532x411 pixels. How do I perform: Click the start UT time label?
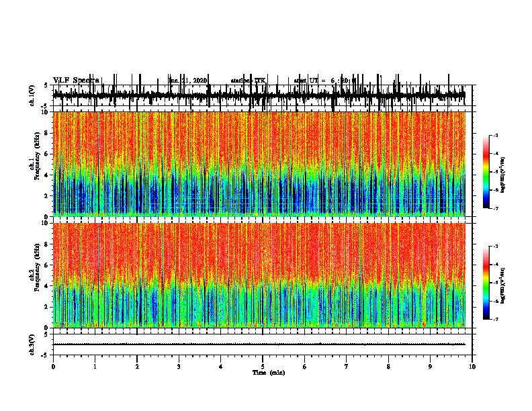coord(325,81)
